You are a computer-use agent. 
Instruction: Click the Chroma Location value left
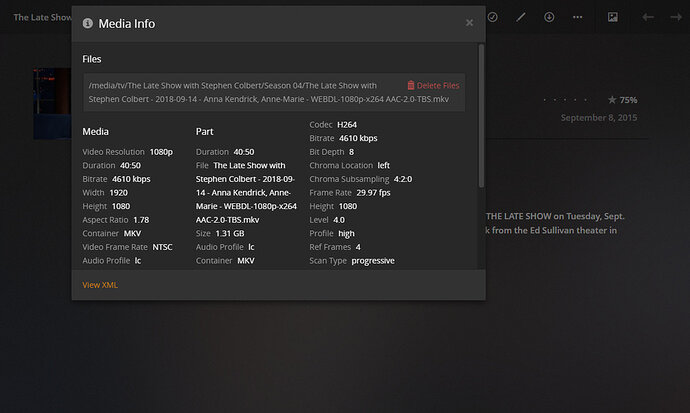pyautogui.click(x=383, y=165)
